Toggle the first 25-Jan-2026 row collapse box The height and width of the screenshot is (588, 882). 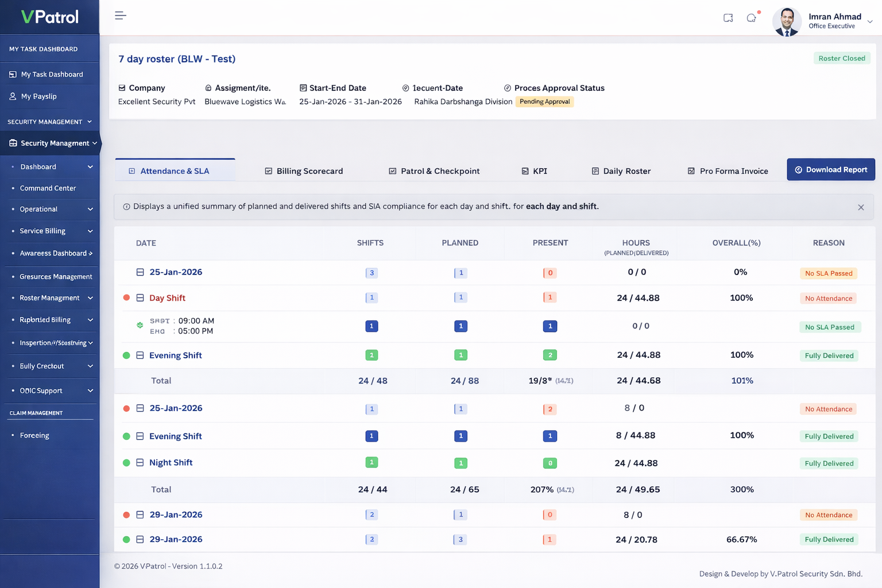click(140, 272)
